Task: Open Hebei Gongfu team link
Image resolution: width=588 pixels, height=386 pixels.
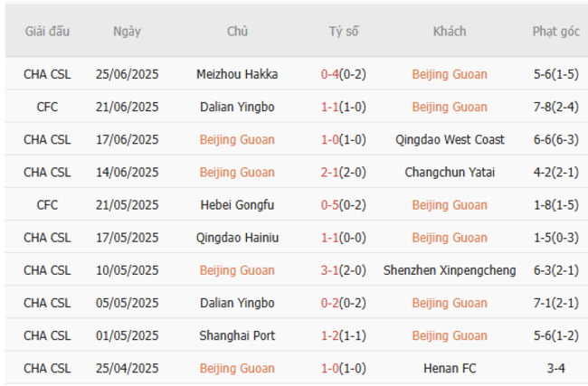Action: click(237, 205)
